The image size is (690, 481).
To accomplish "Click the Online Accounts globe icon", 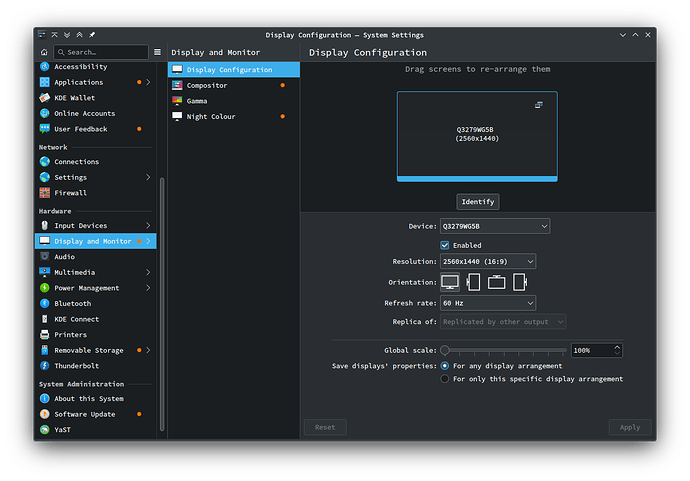I will (44, 114).
